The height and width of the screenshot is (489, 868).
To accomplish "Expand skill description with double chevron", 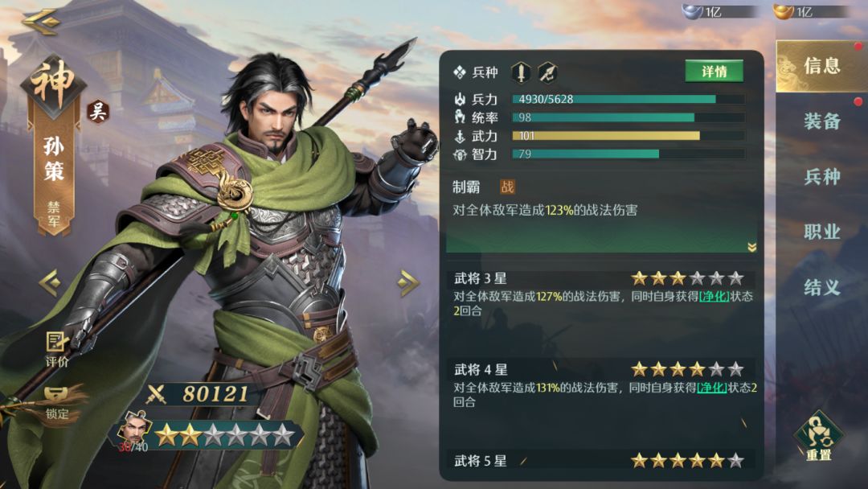I will 751,247.
